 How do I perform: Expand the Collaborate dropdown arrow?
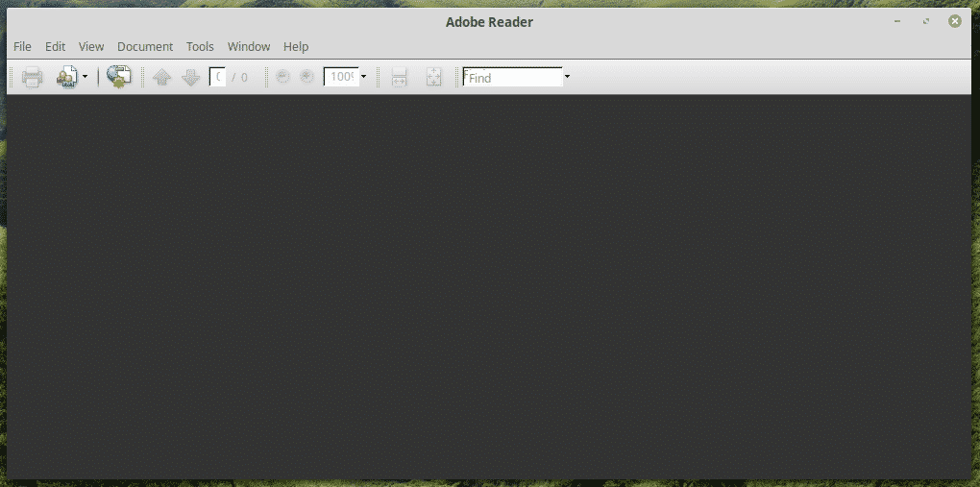click(x=85, y=78)
